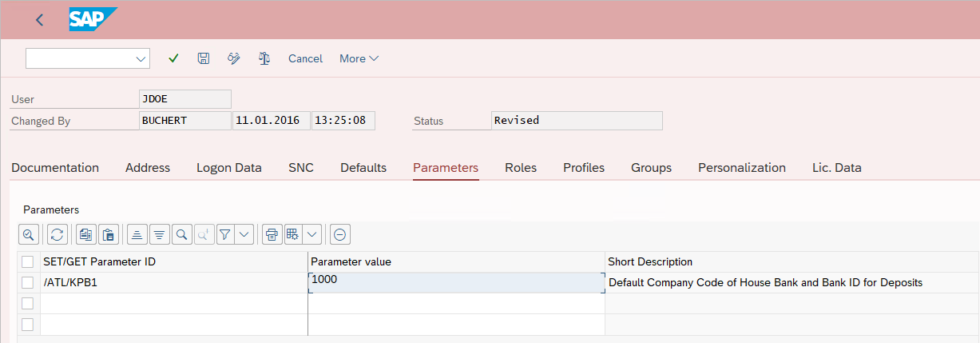Expand the filter options dropdown arrow
Screen dimensions: 980x343
tap(244, 234)
